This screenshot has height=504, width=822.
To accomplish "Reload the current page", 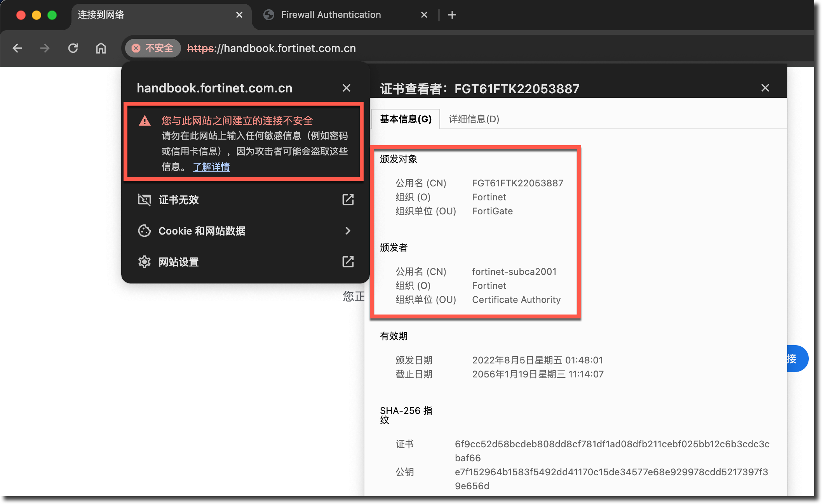I will click(73, 48).
